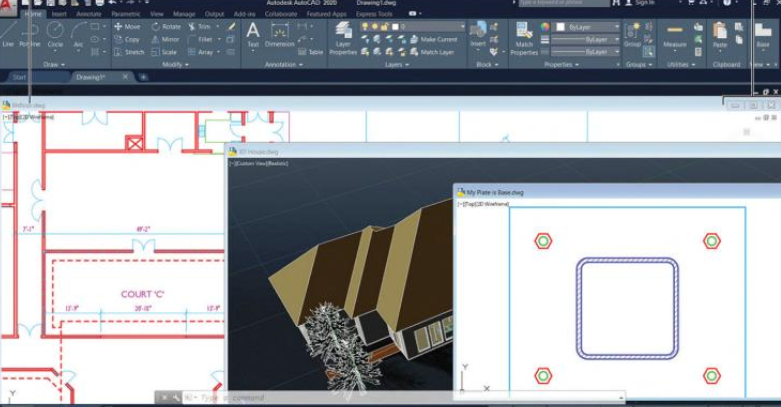Screen dimensions: 781x407
Task: Expand the Draw panel
Action: click(x=54, y=64)
